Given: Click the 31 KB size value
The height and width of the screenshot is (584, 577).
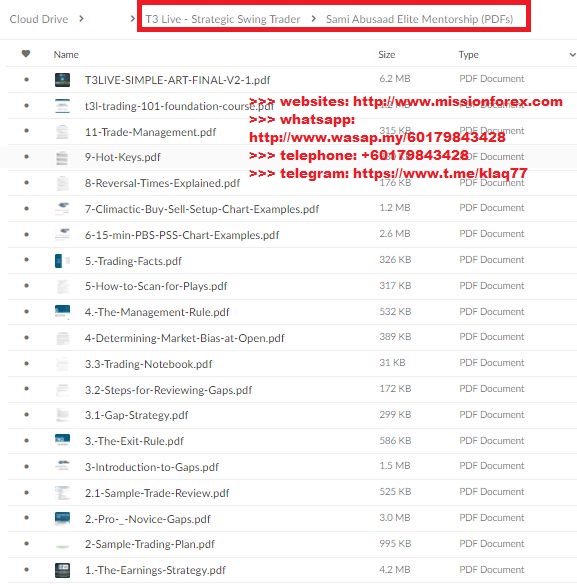Looking at the screenshot, I should coord(392,363).
